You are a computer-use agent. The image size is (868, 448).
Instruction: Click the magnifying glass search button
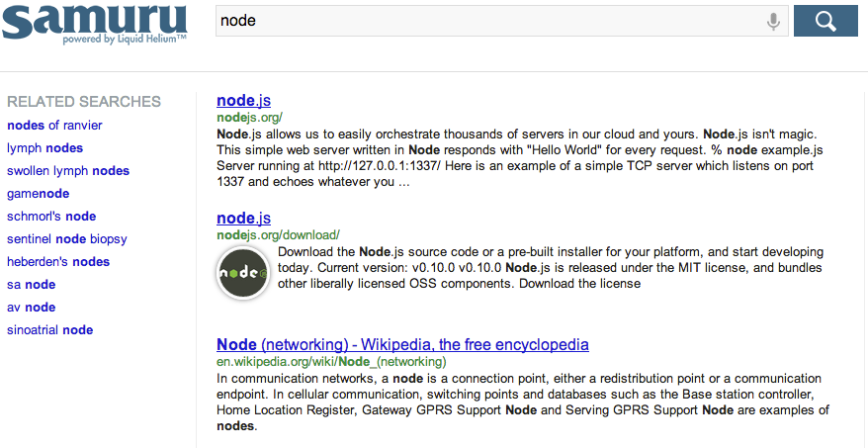click(x=825, y=21)
